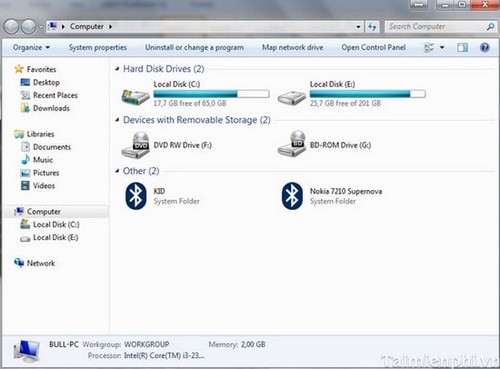Click the 'Nokia 7210 Supernova' label
This screenshot has width=500, height=369.
(x=346, y=191)
